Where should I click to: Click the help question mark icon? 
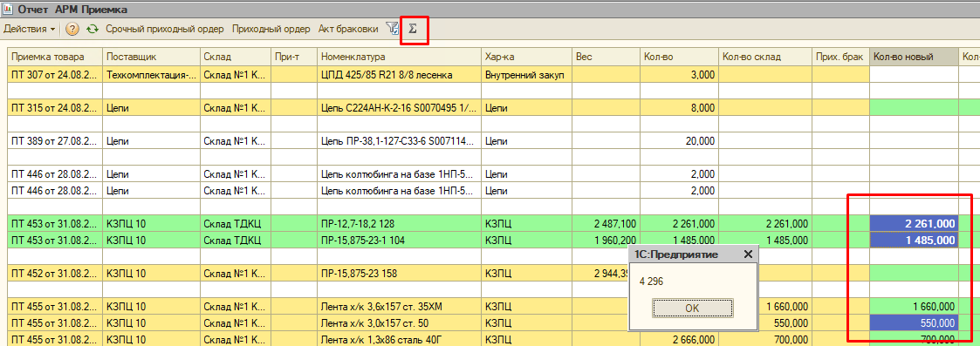pyautogui.click(x=72, y=29)
